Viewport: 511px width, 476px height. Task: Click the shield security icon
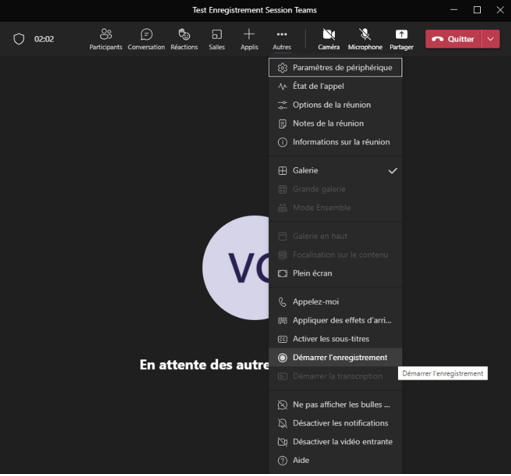pyautogui.click(x=19, y=39)
